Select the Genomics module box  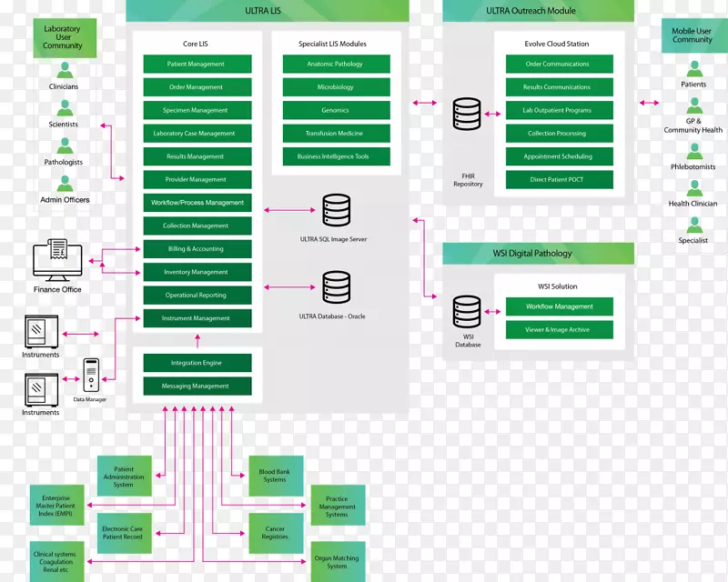tap(336, 110)
